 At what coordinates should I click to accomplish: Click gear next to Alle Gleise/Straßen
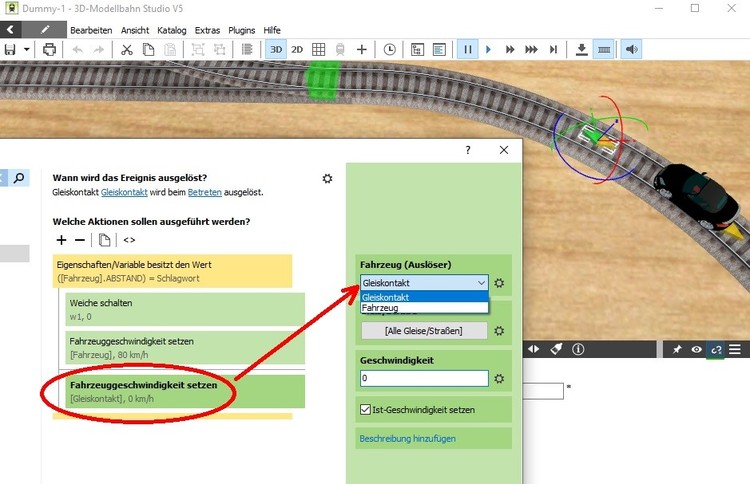pyautogui.click(x=499, y=331)
